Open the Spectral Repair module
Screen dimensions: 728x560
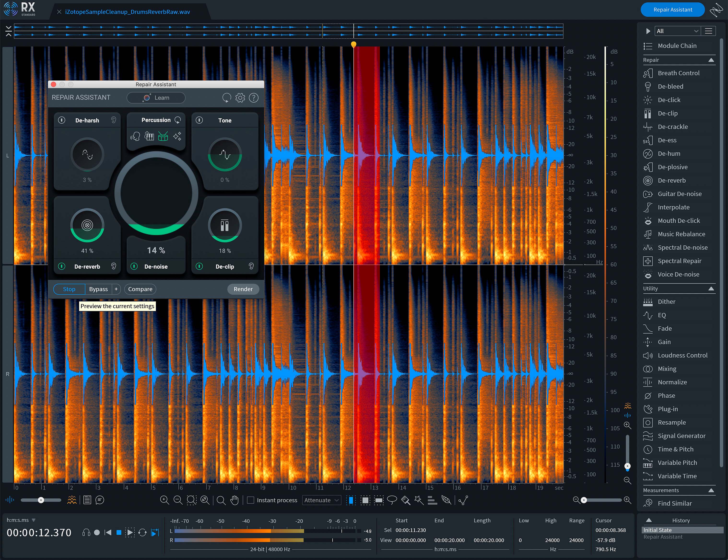679,261
